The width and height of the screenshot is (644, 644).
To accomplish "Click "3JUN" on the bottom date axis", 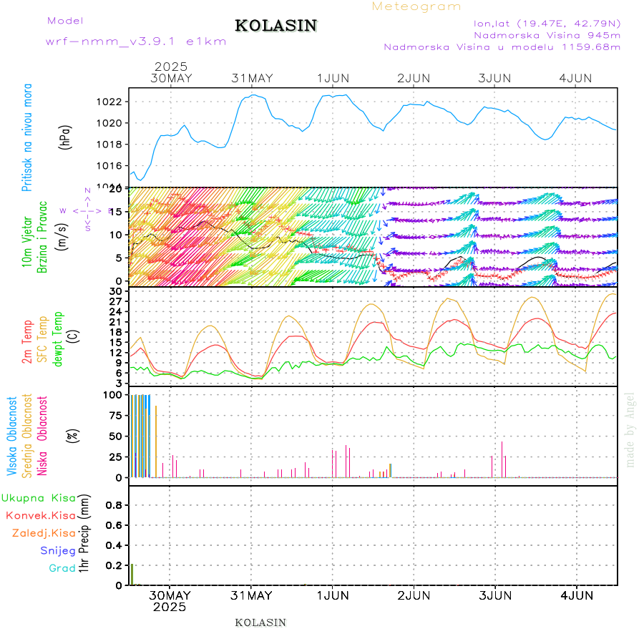I will coord(495,596).
